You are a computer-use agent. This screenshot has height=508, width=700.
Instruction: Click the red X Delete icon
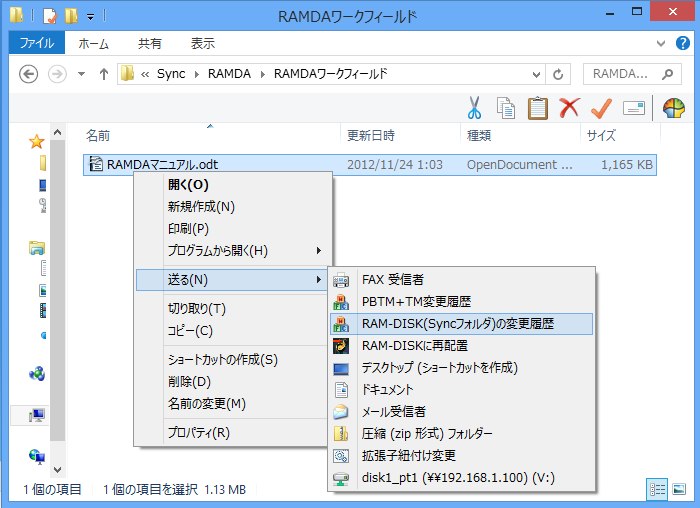click(x=569, y=108)
